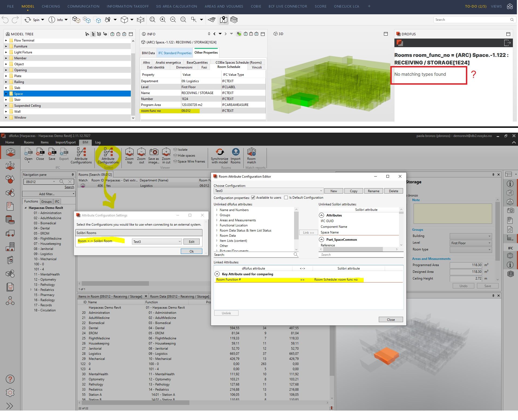
Task: Open the Choose Configuration dropdown
Action: 268,191
